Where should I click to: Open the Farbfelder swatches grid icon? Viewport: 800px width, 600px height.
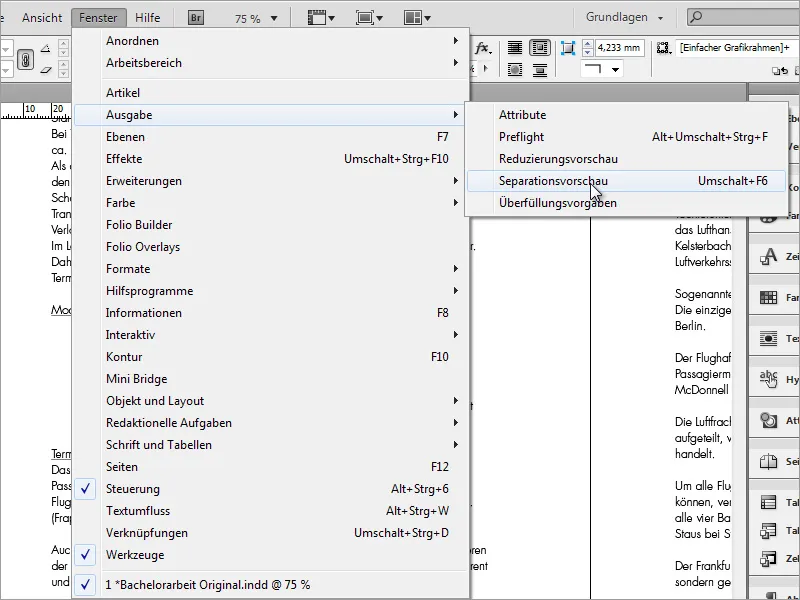tap(768, 297)
